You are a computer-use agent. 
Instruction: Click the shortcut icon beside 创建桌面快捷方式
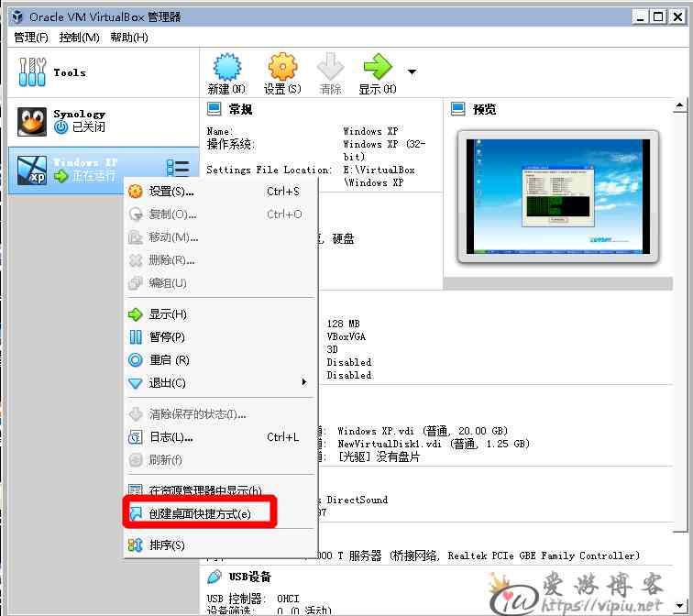136,513
